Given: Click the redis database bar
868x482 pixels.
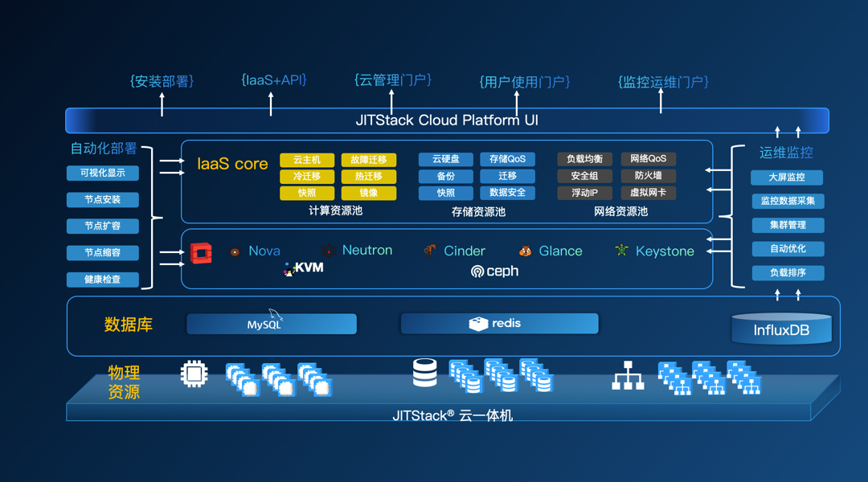Looking at the screenshot, I should 499,323.
